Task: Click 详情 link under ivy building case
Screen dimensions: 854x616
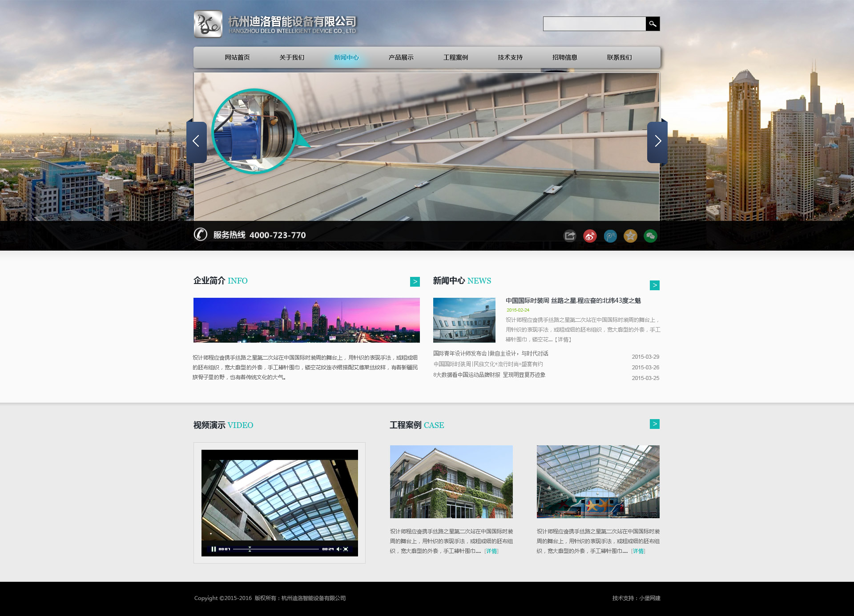Action: pos(491,551)
